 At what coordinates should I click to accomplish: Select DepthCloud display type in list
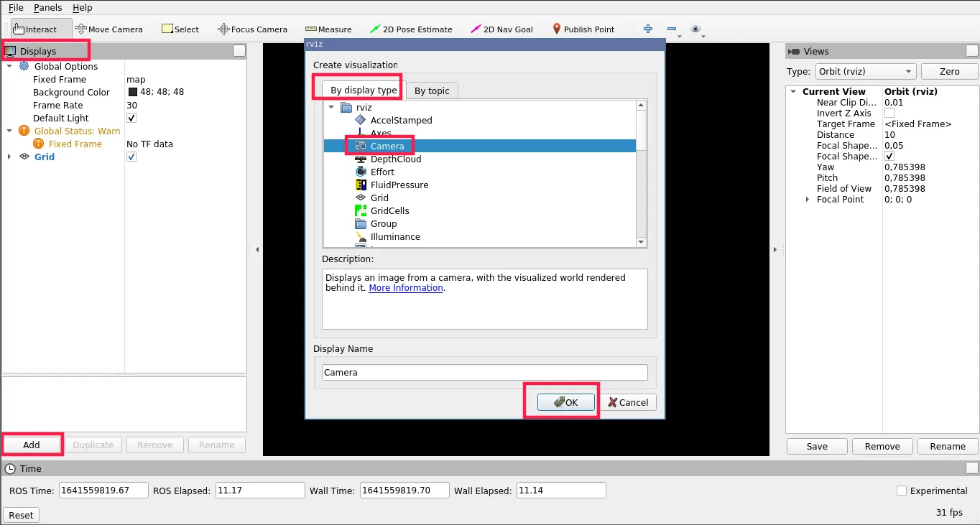coord(395,159)
